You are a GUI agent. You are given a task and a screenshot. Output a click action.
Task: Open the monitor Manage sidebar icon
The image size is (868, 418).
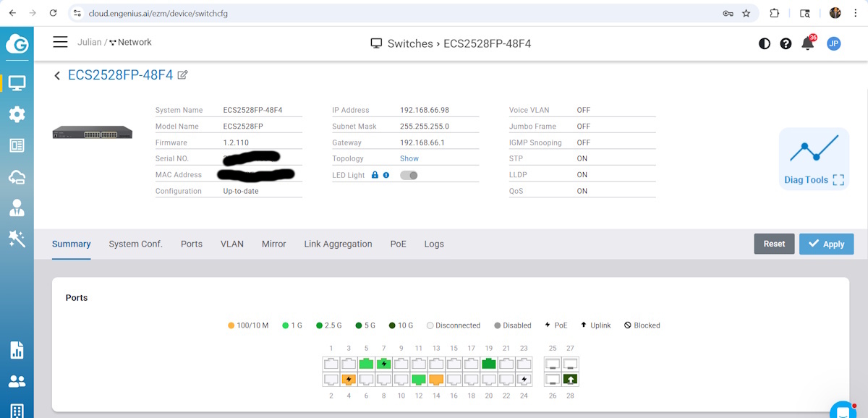point(17,83)
